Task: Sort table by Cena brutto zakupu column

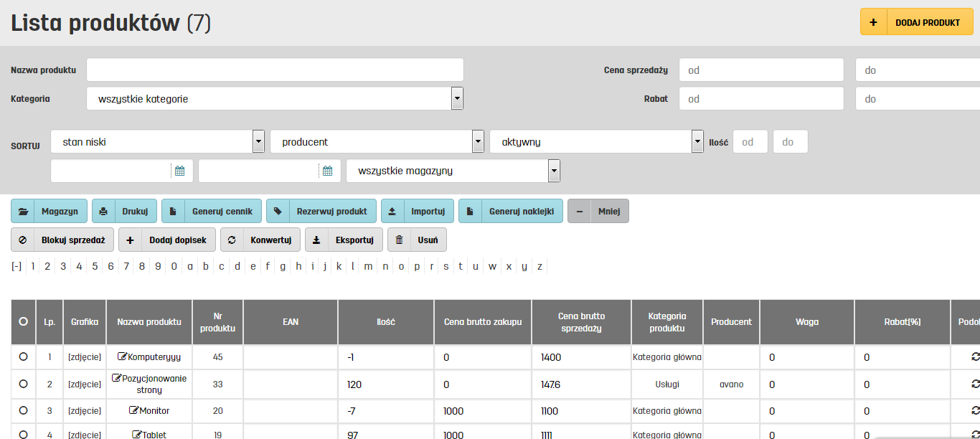Action: coord(482,322)
